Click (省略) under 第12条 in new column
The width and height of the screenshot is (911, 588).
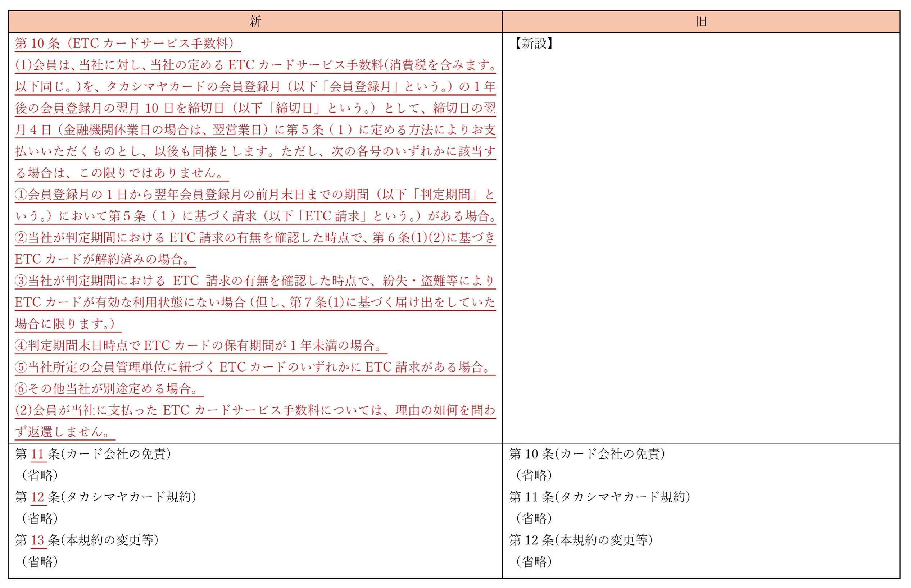click(x=40, y=519)
